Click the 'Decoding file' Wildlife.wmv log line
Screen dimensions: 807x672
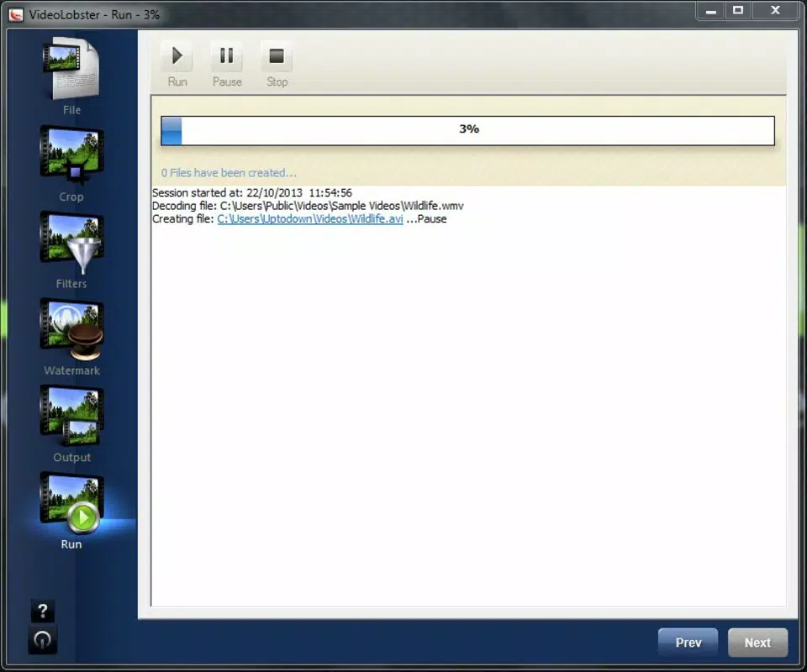[308, 206]
